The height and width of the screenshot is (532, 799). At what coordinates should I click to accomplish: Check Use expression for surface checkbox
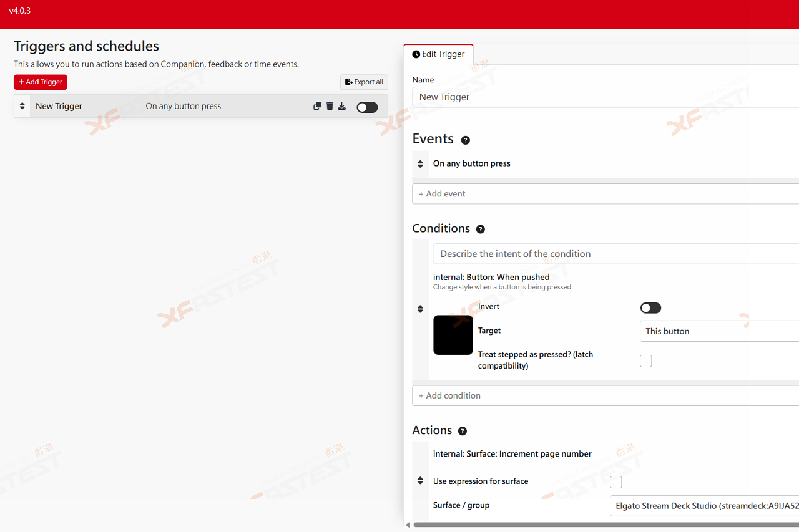[x=615, y=482]
